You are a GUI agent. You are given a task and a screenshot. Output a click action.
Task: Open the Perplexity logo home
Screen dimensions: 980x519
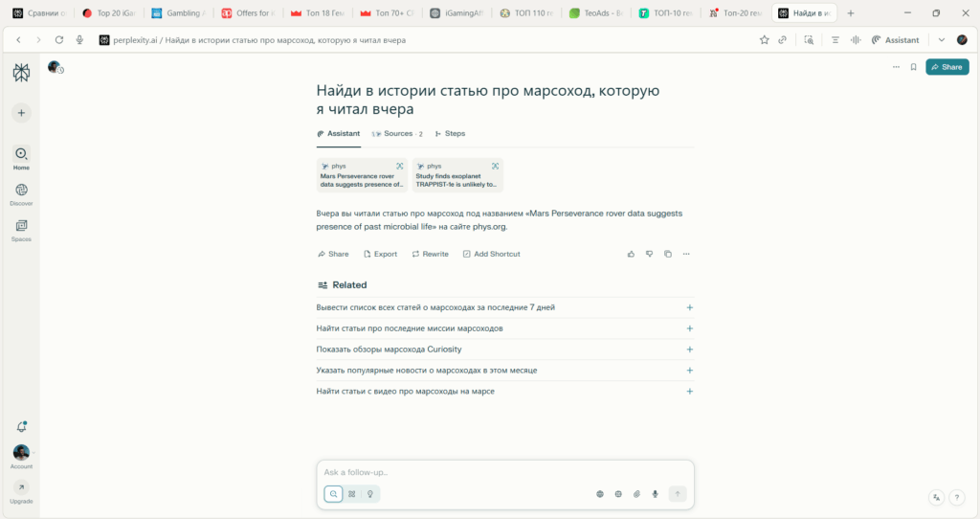pos(21,73)
